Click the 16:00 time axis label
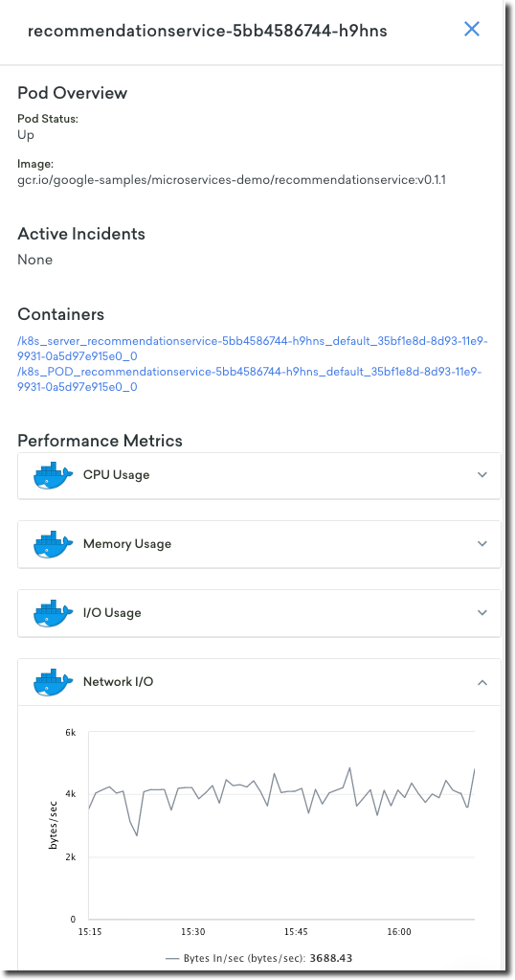The height and width of the screenshot is (980, 515). (x=399, y=932)
